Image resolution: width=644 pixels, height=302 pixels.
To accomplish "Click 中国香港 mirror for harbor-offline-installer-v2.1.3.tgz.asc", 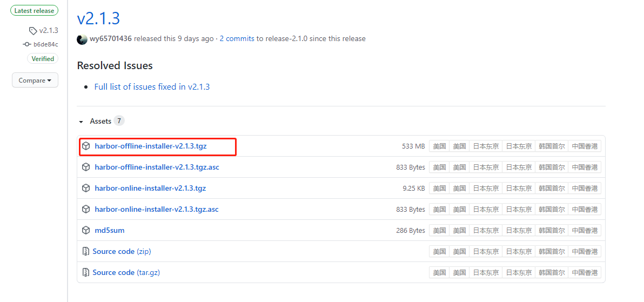I will click(x=585, y=167).
